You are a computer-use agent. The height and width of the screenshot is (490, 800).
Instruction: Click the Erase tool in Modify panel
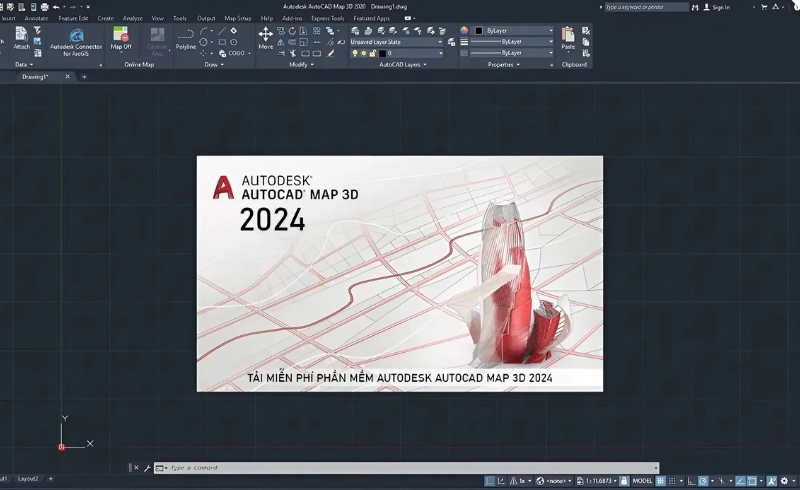(330, 53)
